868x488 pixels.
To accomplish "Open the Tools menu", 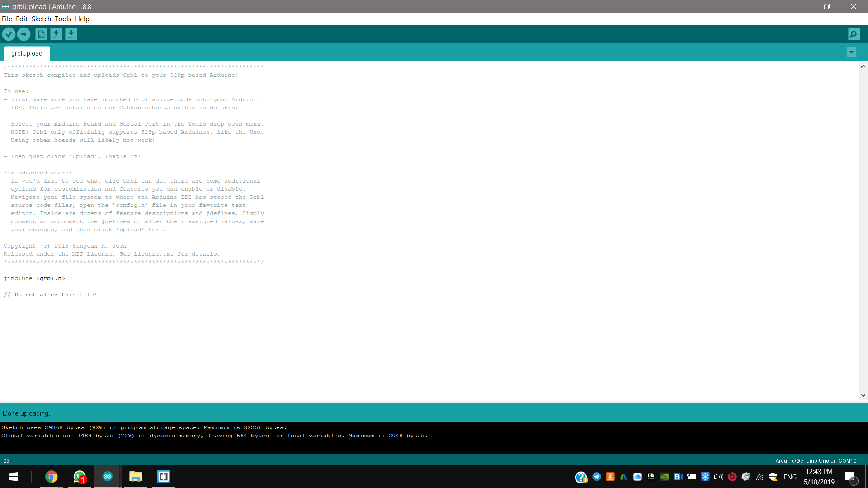I will click(63, 19).
